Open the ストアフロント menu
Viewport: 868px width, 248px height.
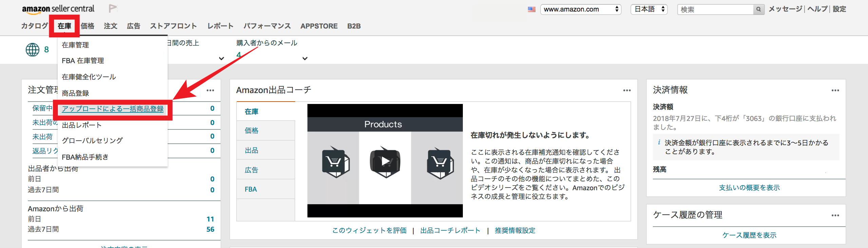[x=173, y=26]
